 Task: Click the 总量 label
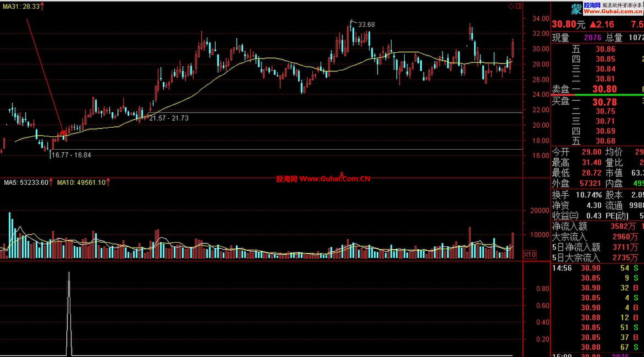pyautogui.click(x=614, y=38)
